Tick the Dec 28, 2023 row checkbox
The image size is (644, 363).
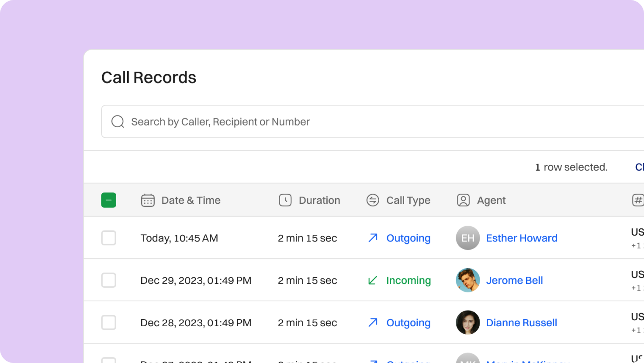pyautogui.click(x=108, y=323)
